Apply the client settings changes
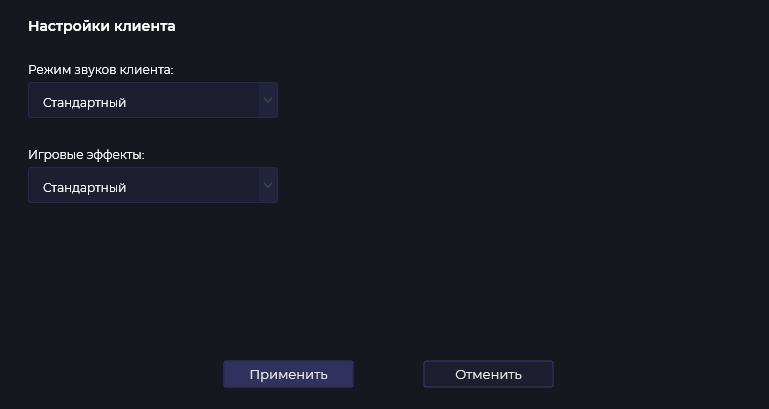769x409 pixels. click(x=288, y=374)
